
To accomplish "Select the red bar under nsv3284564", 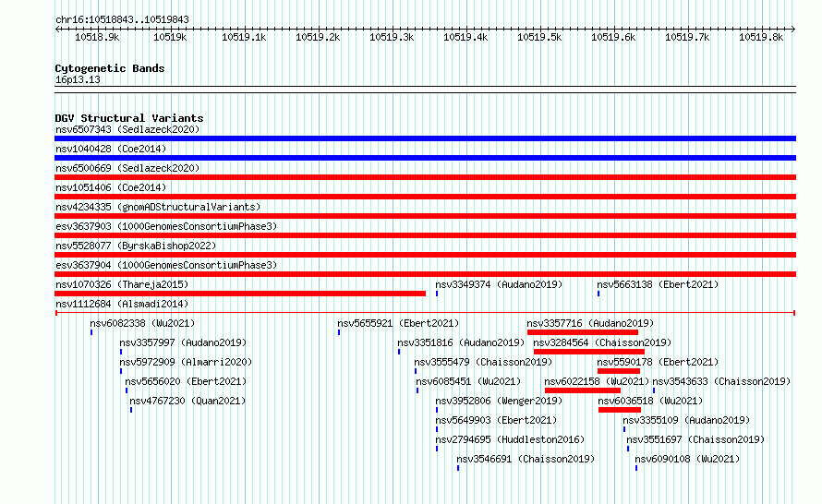I will [x=588, y=352].
